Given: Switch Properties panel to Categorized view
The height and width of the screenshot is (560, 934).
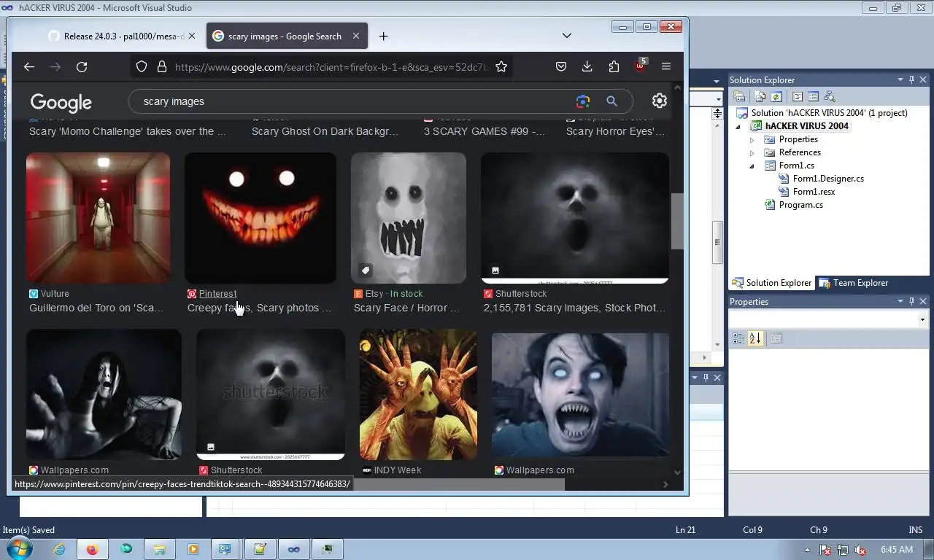Looking at the screenshot, I should (x=738, y=338).
